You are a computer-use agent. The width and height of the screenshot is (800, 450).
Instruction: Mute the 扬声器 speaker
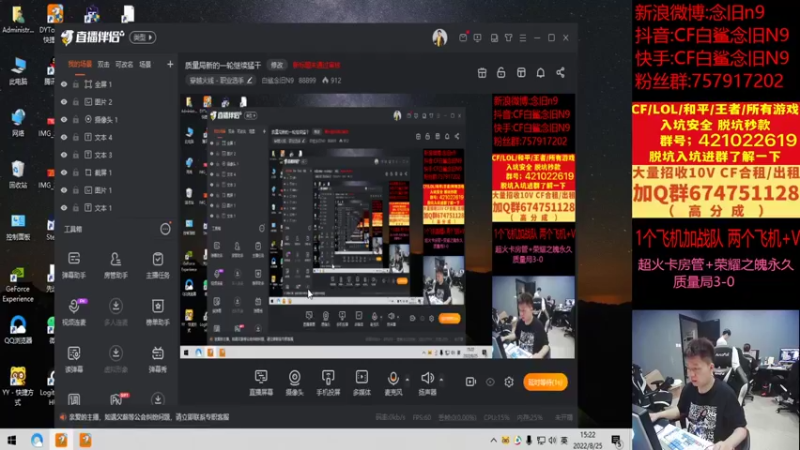[x=428, y=383]
